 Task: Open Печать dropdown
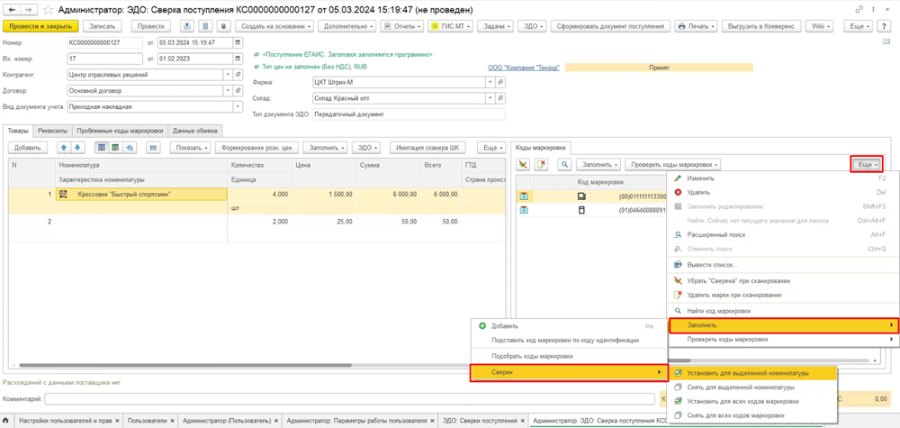(696, 26)
